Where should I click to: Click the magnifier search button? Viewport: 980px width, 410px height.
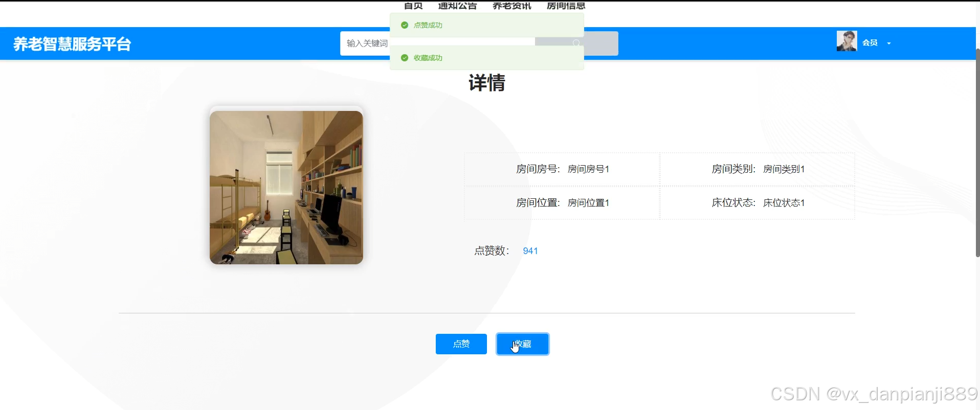tap(576, 43)
